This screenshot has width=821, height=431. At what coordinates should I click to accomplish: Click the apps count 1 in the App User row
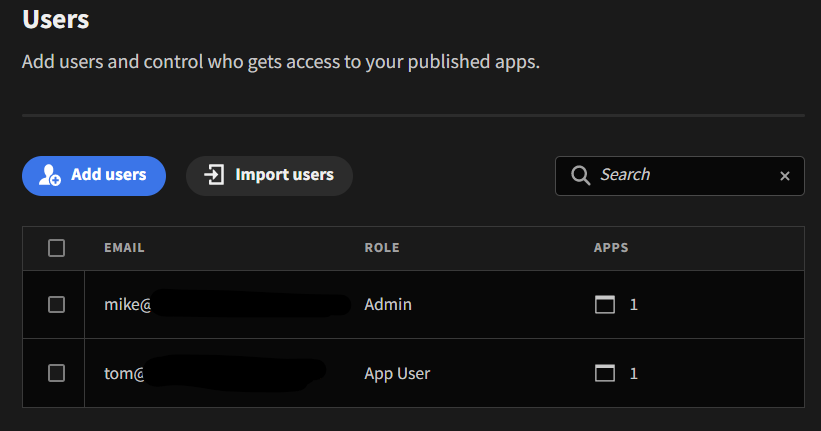pos(634,374)
